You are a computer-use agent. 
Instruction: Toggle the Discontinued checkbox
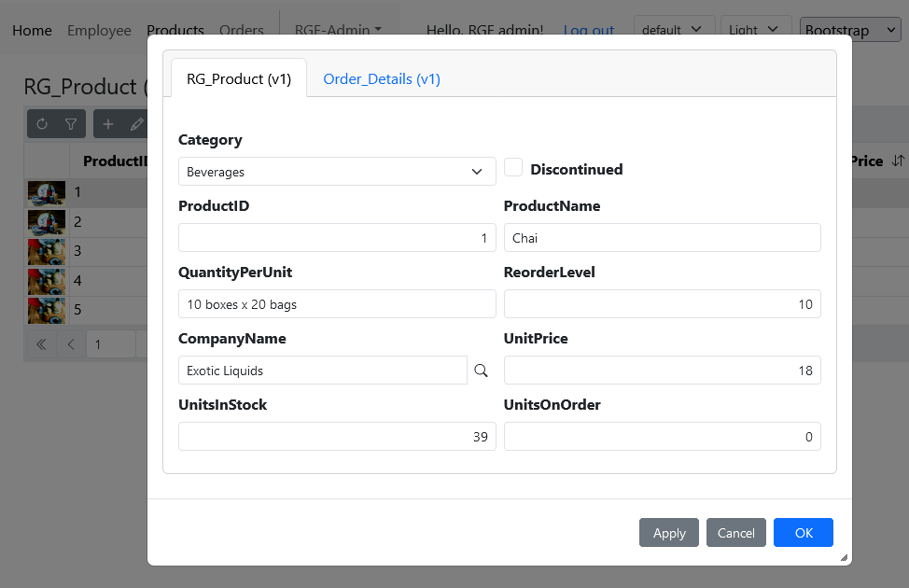[x=513, y=168]
